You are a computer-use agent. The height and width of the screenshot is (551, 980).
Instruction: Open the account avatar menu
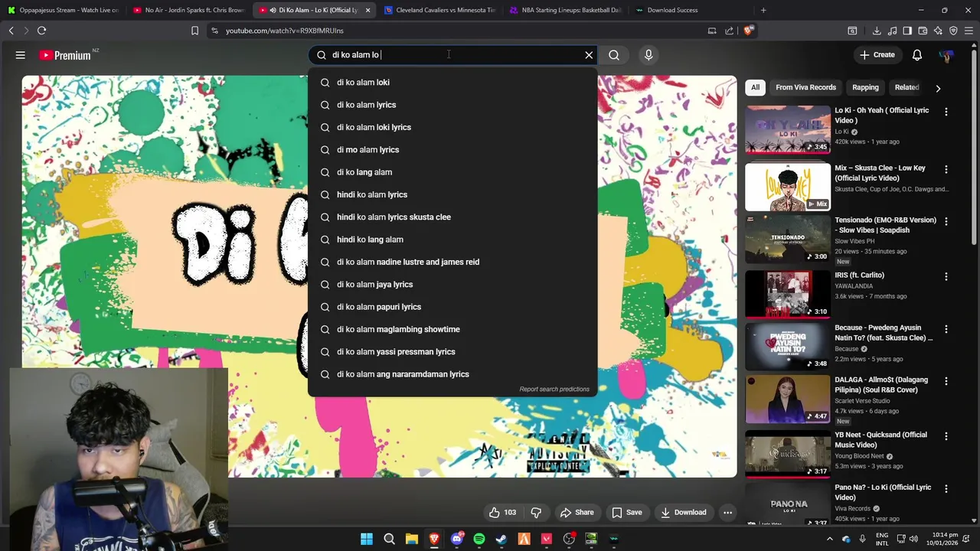tap(946, 55)
